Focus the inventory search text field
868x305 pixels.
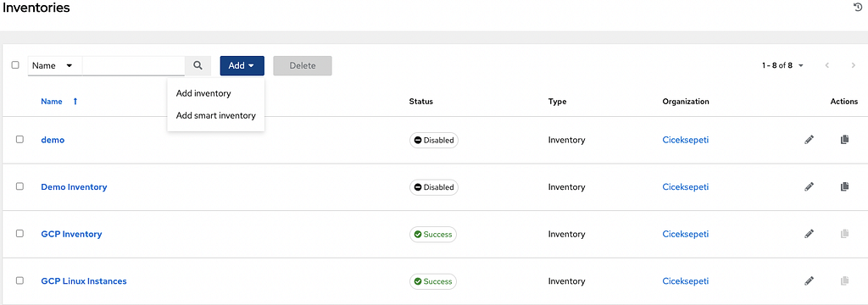(x=133, y=65)
